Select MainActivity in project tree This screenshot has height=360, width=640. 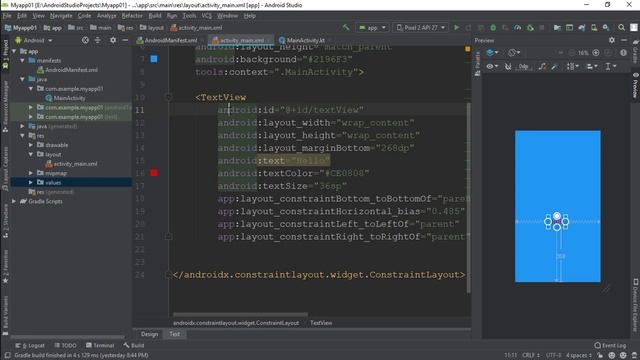[x=65, y=98]
